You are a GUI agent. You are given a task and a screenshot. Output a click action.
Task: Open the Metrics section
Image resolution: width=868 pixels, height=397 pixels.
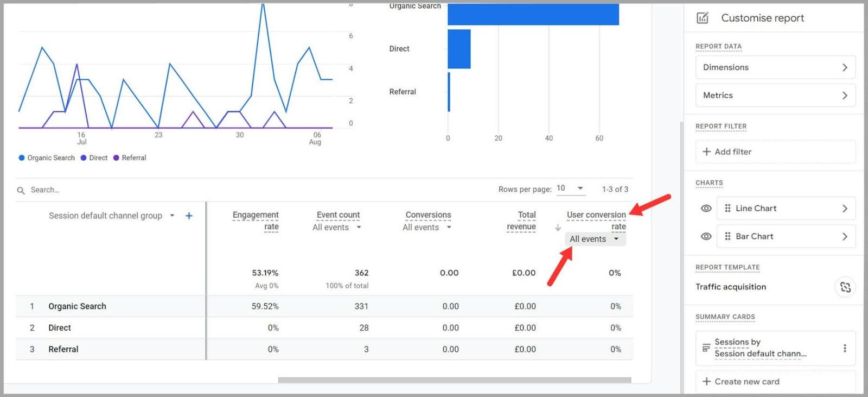point(775,96)
